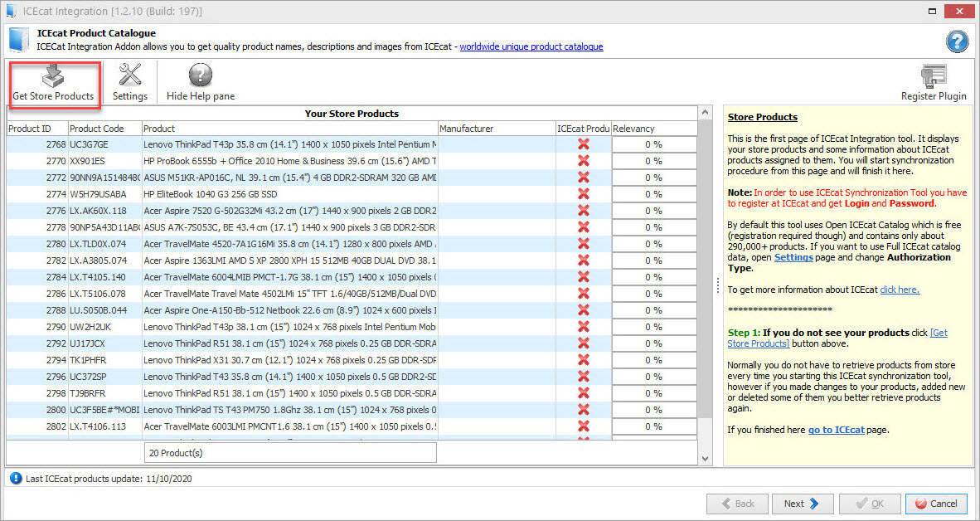Open the 'click here.' ICEcat info link
The height and width of the screenshot is (521, 980).
[x=900, y=290]
